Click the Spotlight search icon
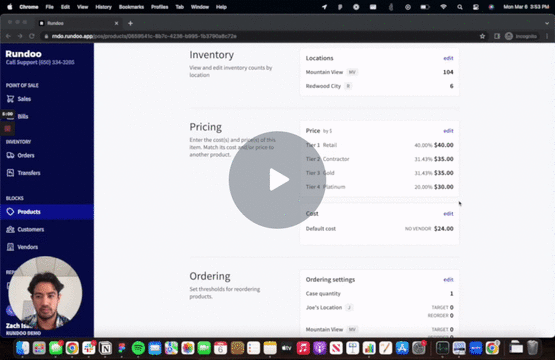 click(x=460, y=7)
